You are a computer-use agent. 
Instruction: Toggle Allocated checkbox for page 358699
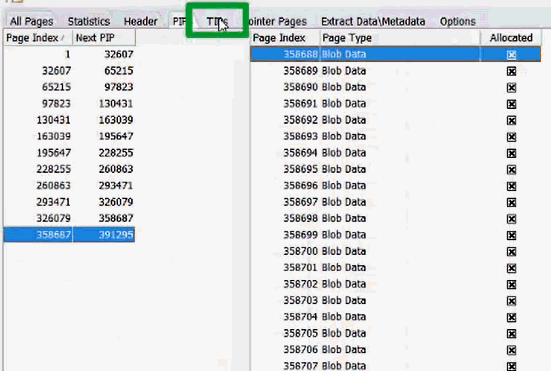[x=511, y=235]
